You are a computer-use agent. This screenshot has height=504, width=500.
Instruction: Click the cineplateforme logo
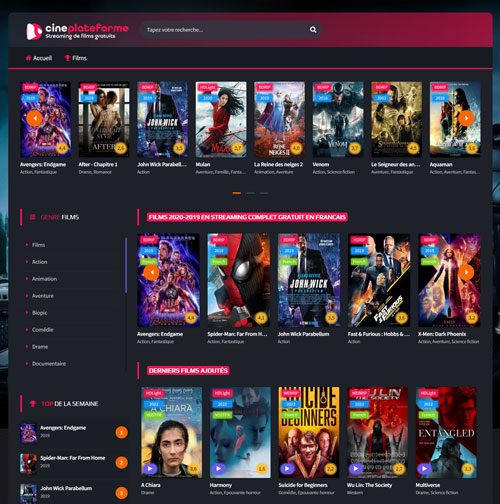tap(77, 31)
